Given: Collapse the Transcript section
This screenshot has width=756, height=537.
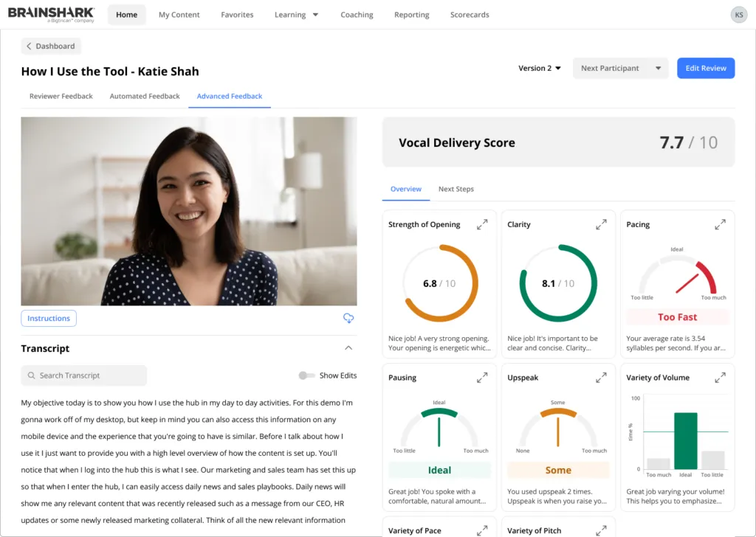Looking at the screenshot, I should coord(348,347).
